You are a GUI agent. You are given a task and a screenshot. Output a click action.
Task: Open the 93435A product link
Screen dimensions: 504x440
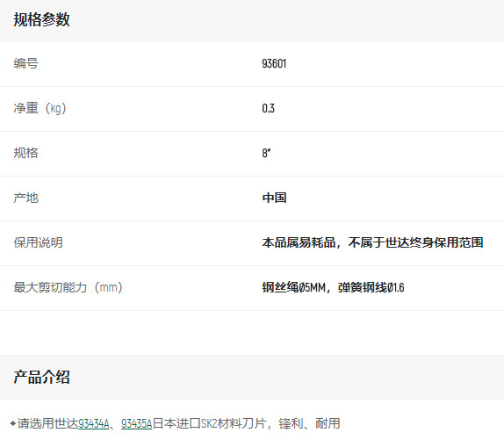tap(137, 423)
